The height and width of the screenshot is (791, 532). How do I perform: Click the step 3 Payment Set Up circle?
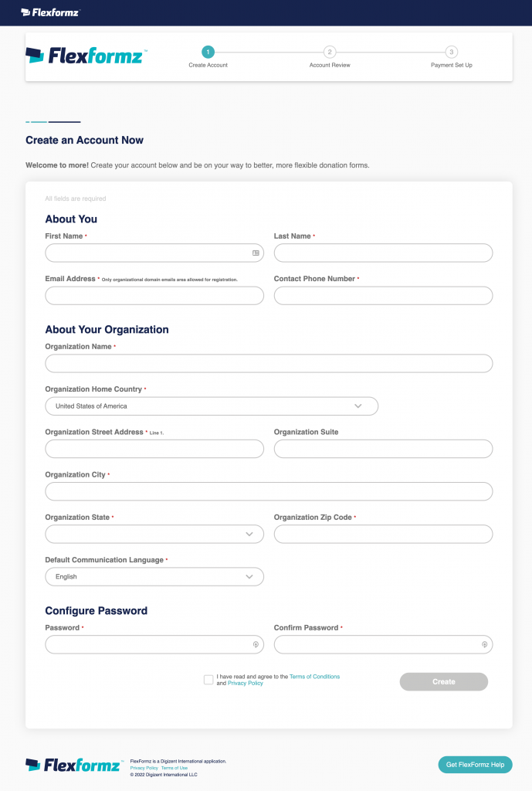pos(450,52)
